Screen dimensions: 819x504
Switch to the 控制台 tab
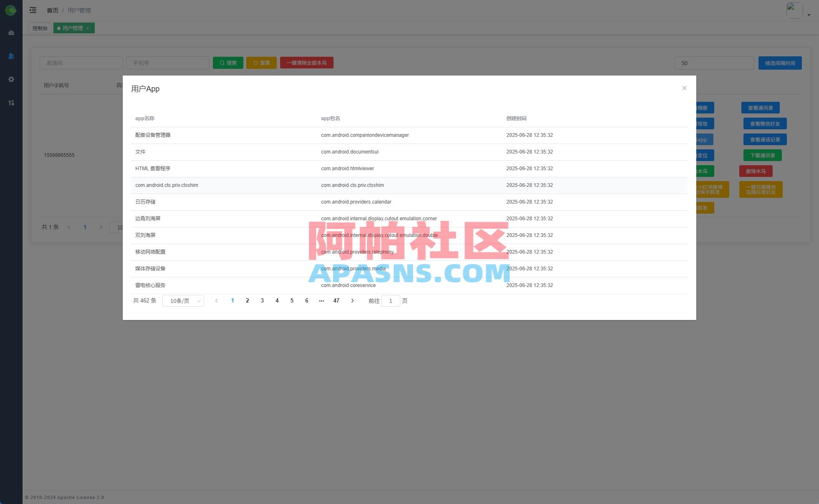point(40,28)
